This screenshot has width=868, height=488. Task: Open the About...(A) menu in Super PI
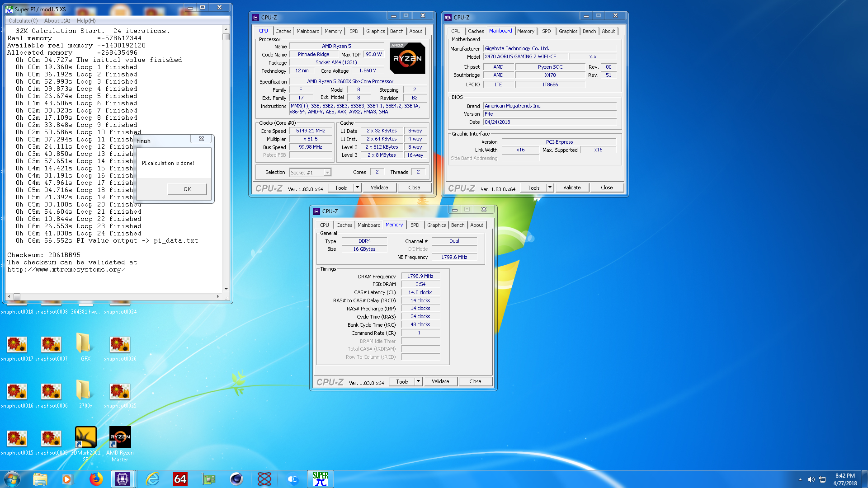click(57, 21)
